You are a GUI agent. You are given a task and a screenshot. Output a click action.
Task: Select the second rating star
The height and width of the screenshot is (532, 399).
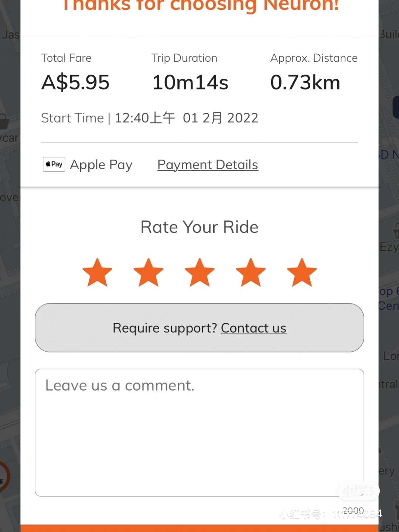[149, 273]
